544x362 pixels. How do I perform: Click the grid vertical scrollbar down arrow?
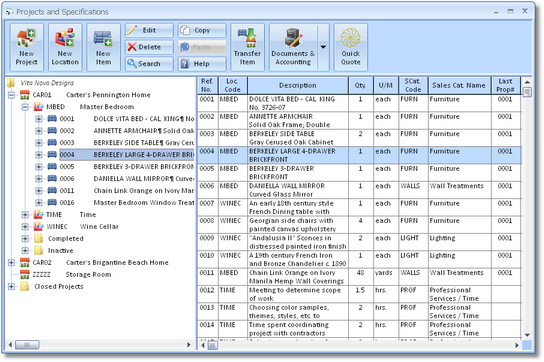(527, 335)
